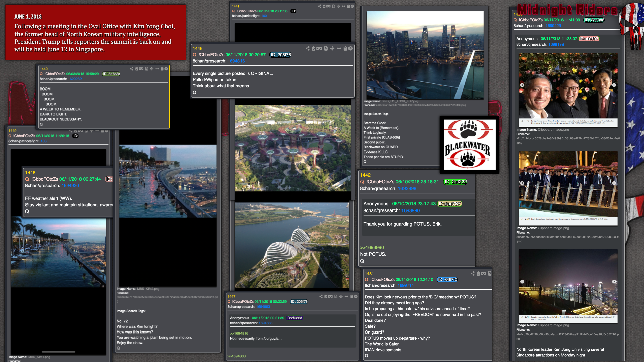Open the Gardens by the Bay aerial photo
The height and width of the screenshot is (362, 644).
(293, 148)
